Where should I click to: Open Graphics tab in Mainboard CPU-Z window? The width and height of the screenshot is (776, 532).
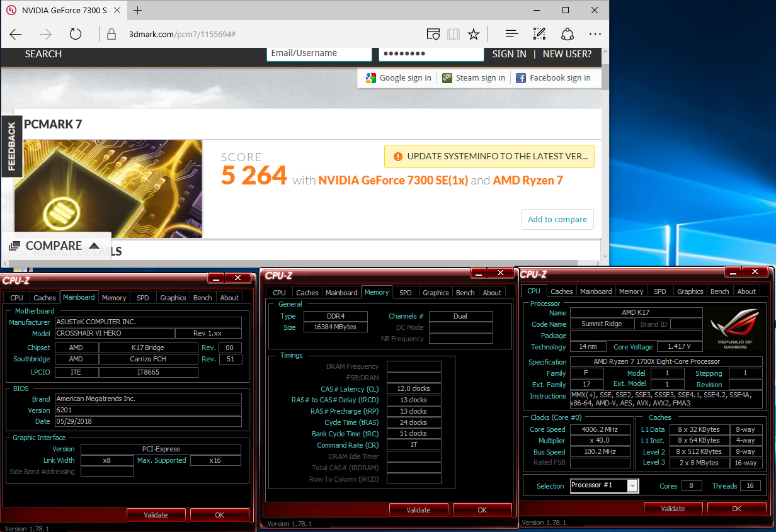(173, 298)
